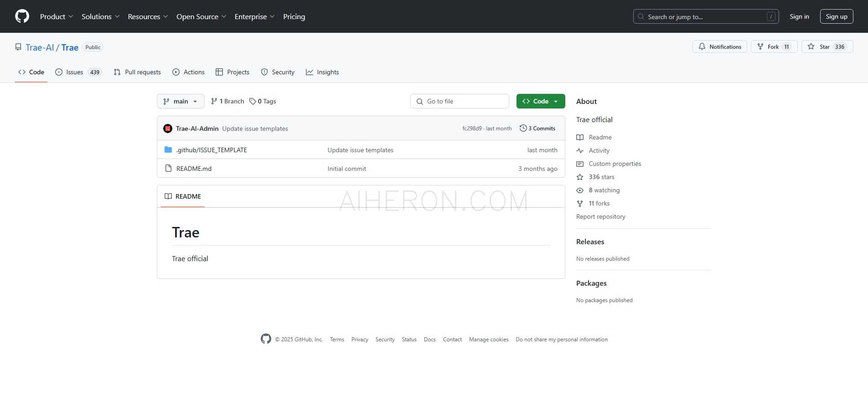Click the star icon on Star button

pos(811,46)
